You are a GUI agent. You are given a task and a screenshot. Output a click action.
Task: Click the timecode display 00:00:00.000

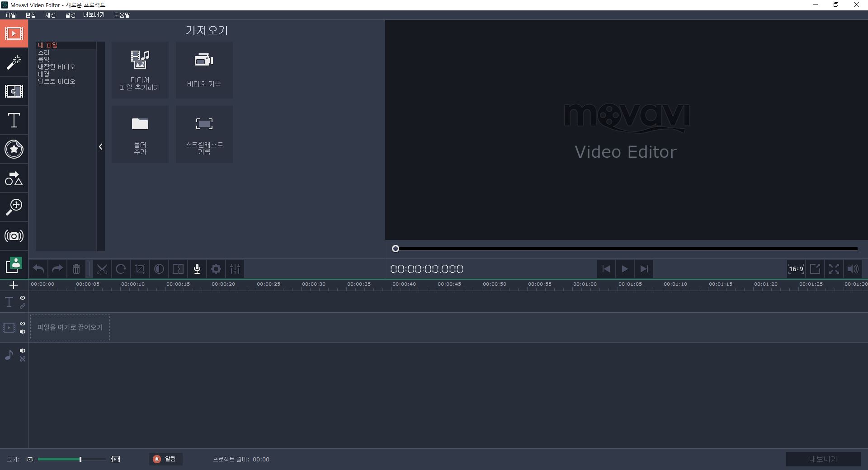coord(427,269)
